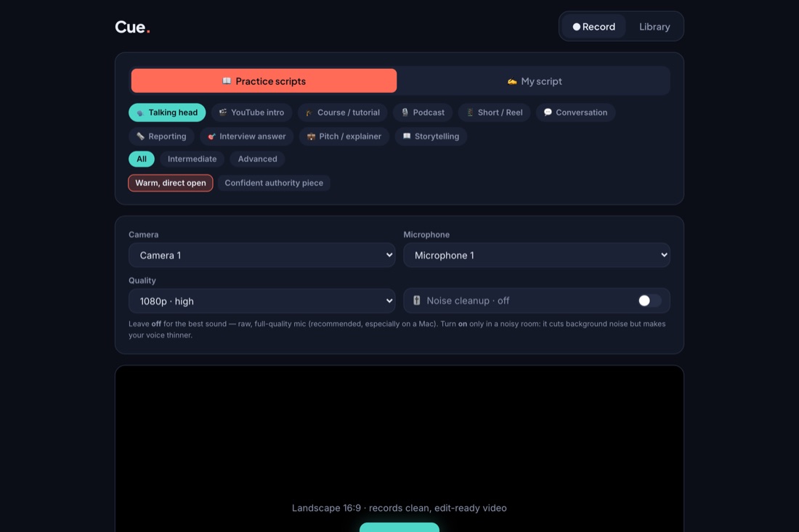Click the Noise cleanup · off label

pos(468,301)
